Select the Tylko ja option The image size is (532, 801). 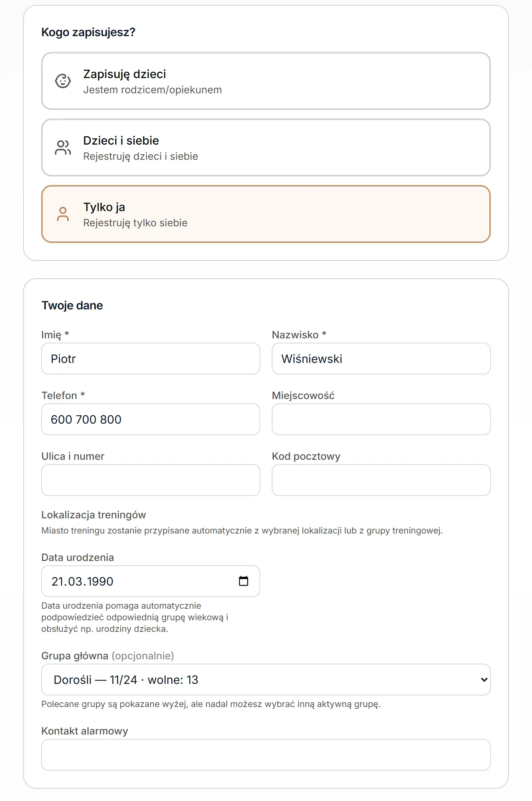click(x=266, y=214)
